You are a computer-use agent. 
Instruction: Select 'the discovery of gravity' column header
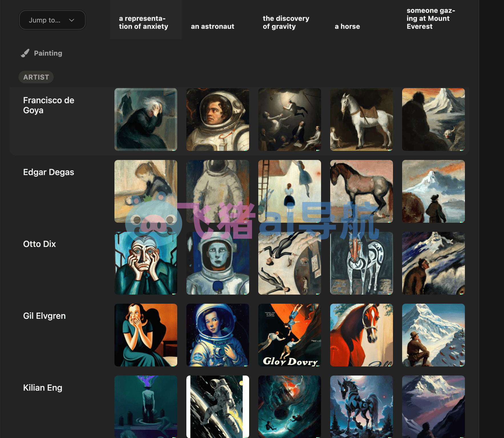[x=286, y=23]
